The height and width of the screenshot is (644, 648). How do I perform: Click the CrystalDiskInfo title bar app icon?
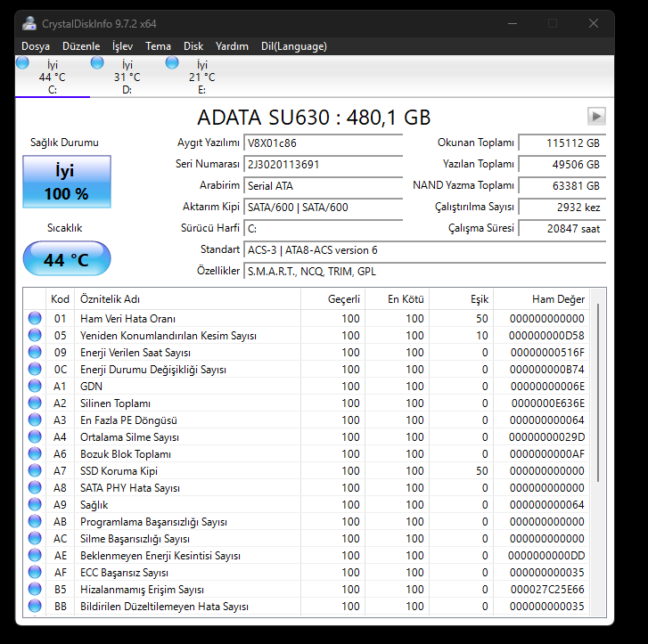[29, 23]
